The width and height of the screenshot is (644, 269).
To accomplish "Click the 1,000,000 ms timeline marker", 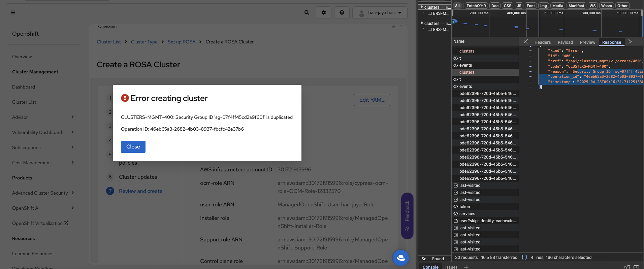I will (x=627, y=13).
